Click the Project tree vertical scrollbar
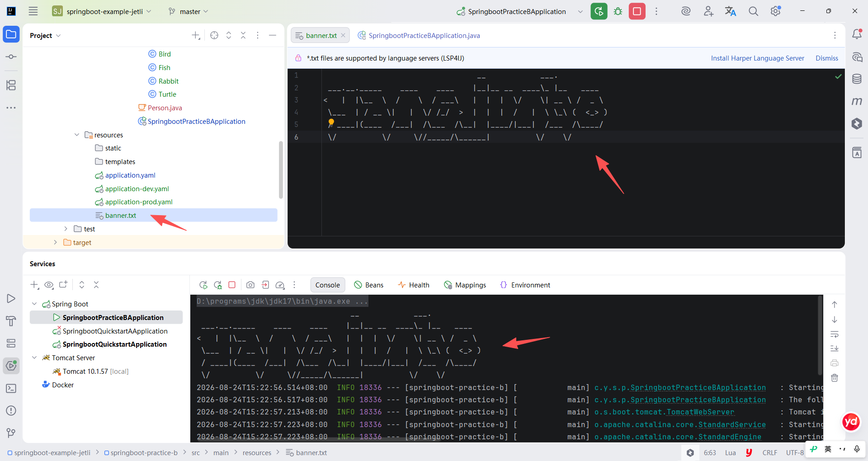The image size is (868, 461). (x=281, y=170)
